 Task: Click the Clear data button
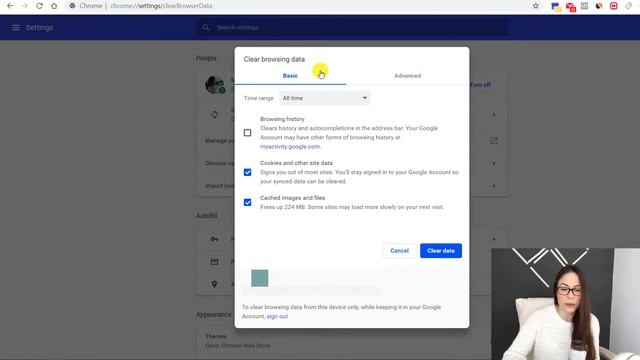click(x=441, y=251)
